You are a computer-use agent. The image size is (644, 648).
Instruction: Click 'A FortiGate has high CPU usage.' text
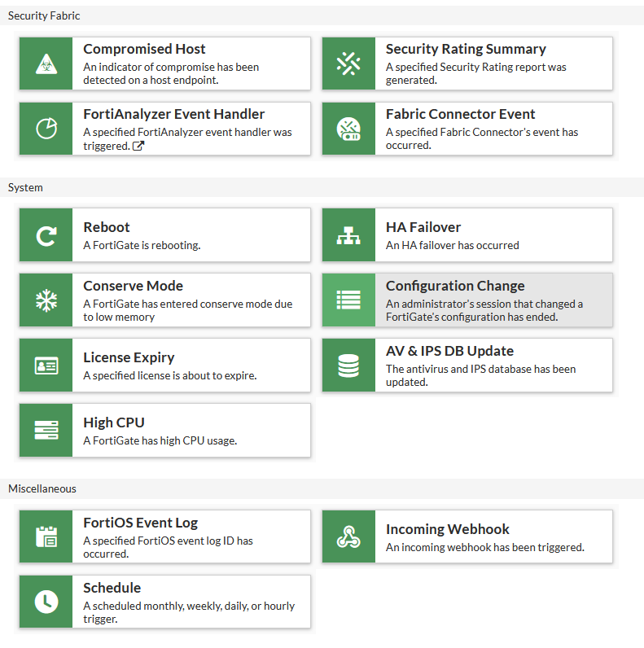click(160, 441)
